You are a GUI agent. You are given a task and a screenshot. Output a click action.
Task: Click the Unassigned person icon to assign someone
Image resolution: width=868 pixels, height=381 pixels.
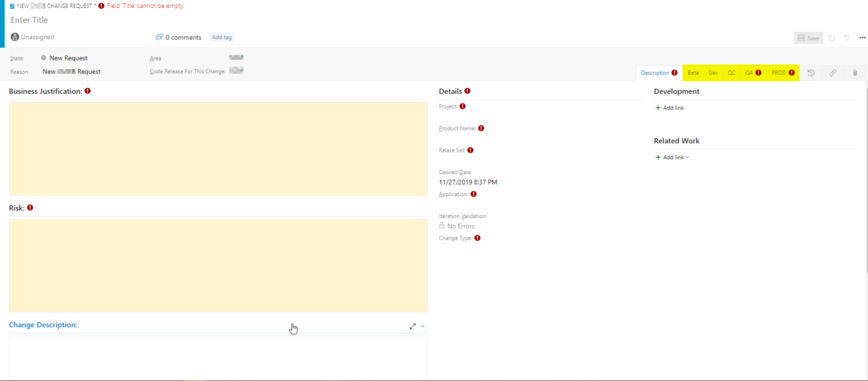click(14, 37)
